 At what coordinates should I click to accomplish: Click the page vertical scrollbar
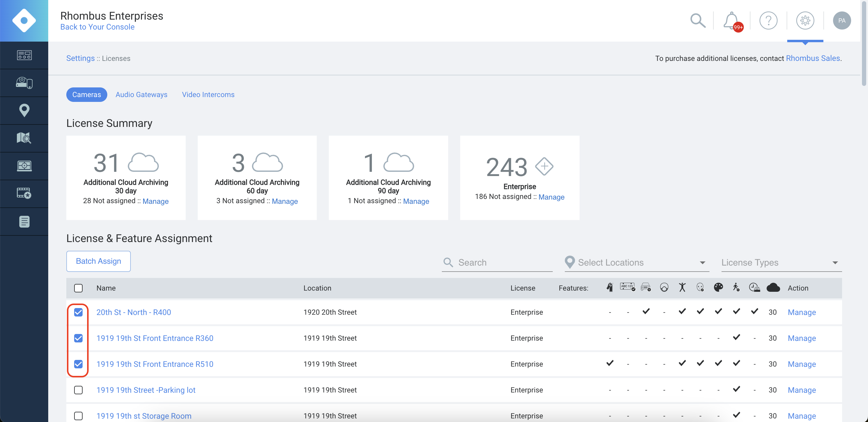(865, 44)
